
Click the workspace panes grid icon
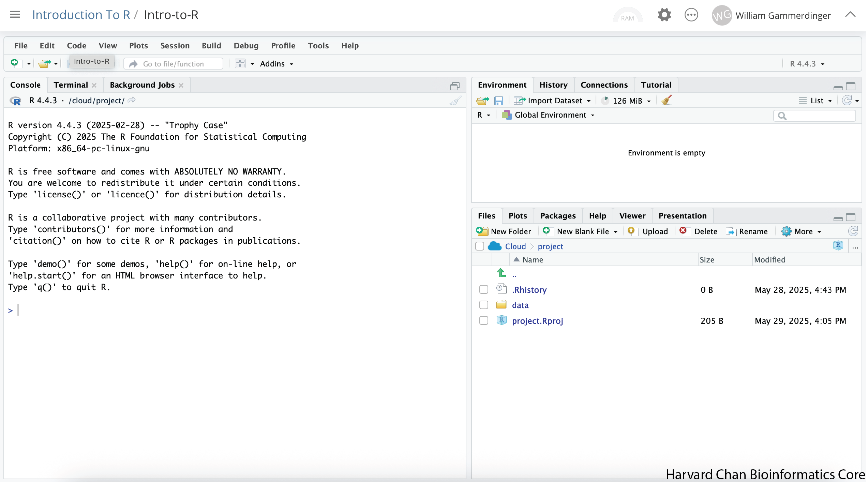tap(240, 64)
